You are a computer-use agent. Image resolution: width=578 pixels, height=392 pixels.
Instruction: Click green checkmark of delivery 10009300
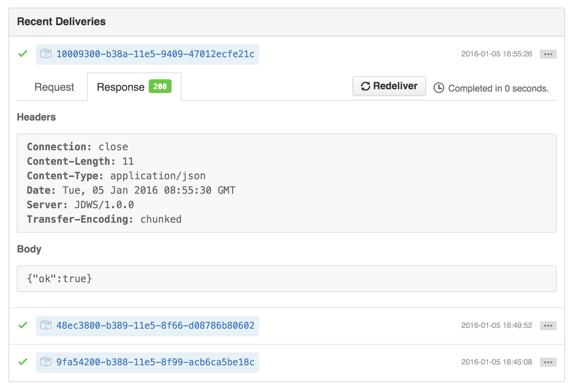coord(23,54)
